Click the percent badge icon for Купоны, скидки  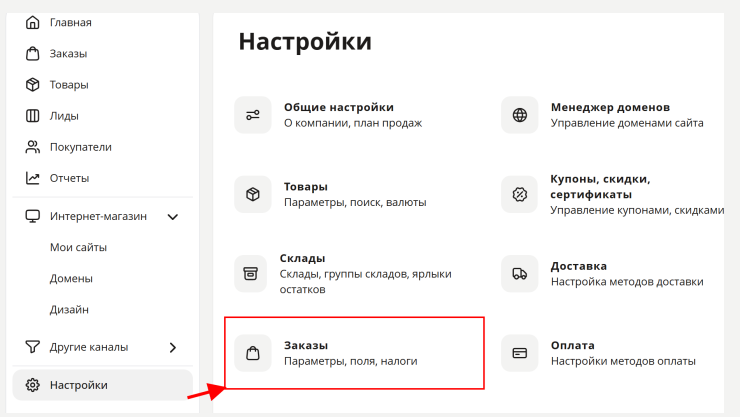[520, 194]
